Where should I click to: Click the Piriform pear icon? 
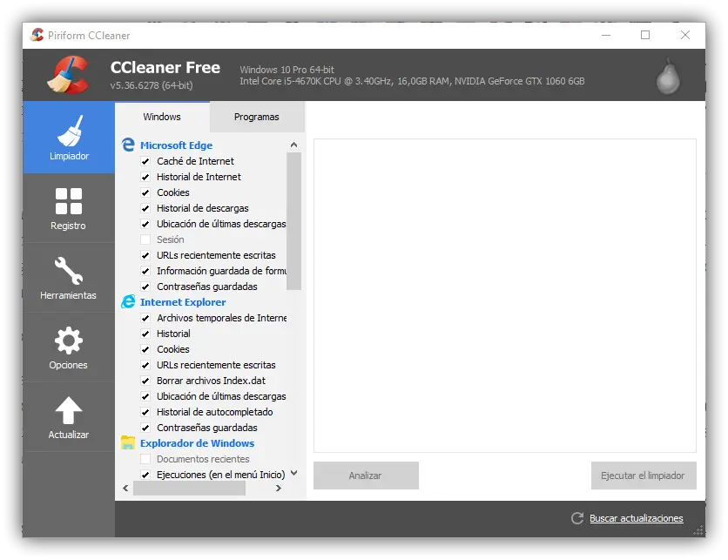(x=668, y=76)
